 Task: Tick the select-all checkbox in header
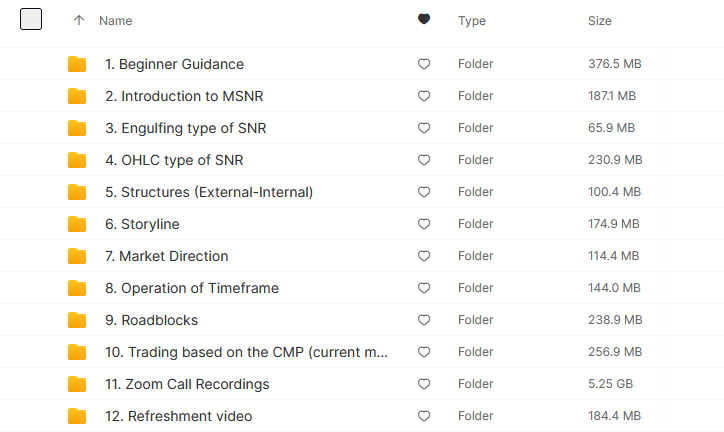[31, 19]
